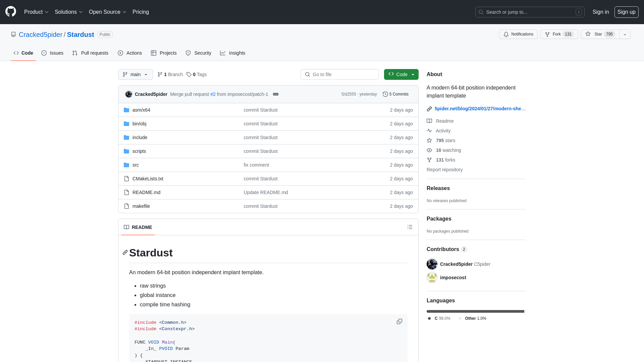The image size is (644, 362).
Task: Open imposecost contributor avatar
Action: point(432,278)
